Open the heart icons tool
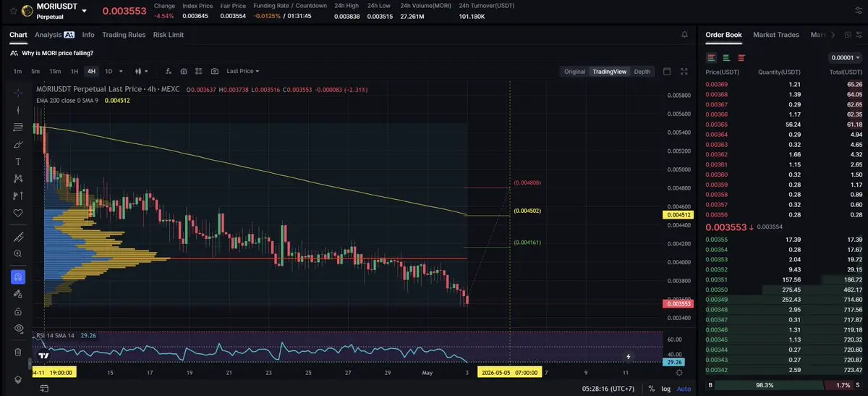 pos(18,213)
